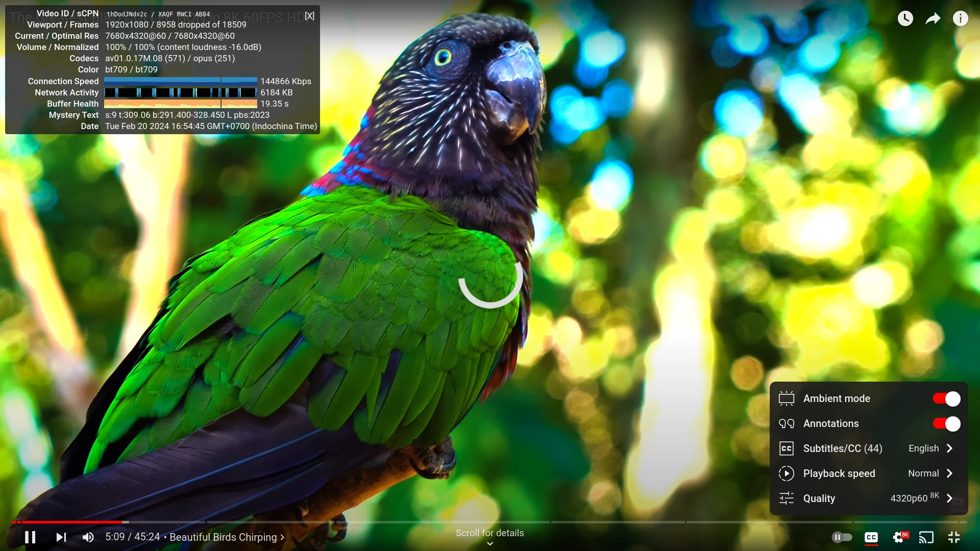Click the Subtitles CC menu icon
980x551 pixels.
click(x=787, y=448)
